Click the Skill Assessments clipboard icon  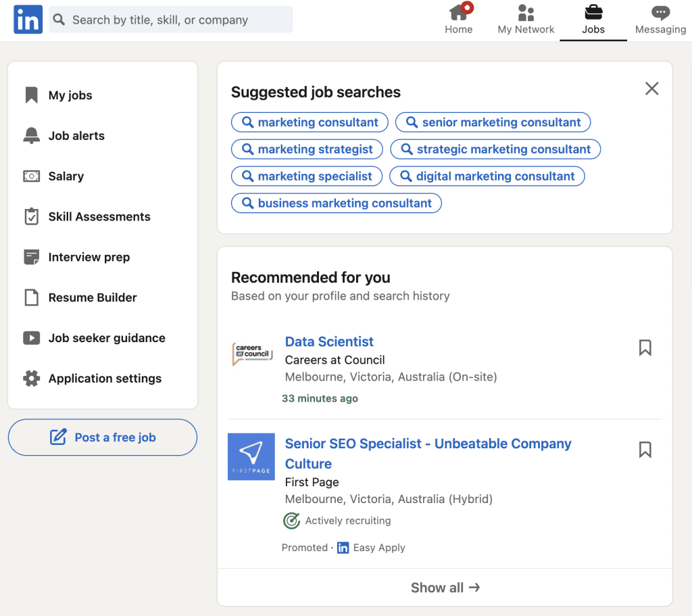(x=31, y=216)
